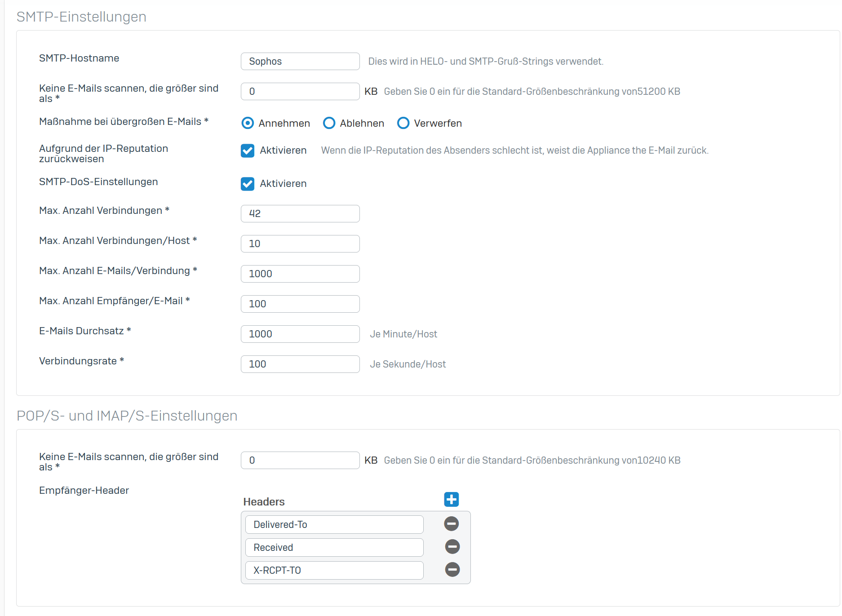Viewport: 842px width, 616px height.
Task: Edit the Max. Anzahl Verbindungen/Host field
Action: pyautogui.click(x=300, y=244)
